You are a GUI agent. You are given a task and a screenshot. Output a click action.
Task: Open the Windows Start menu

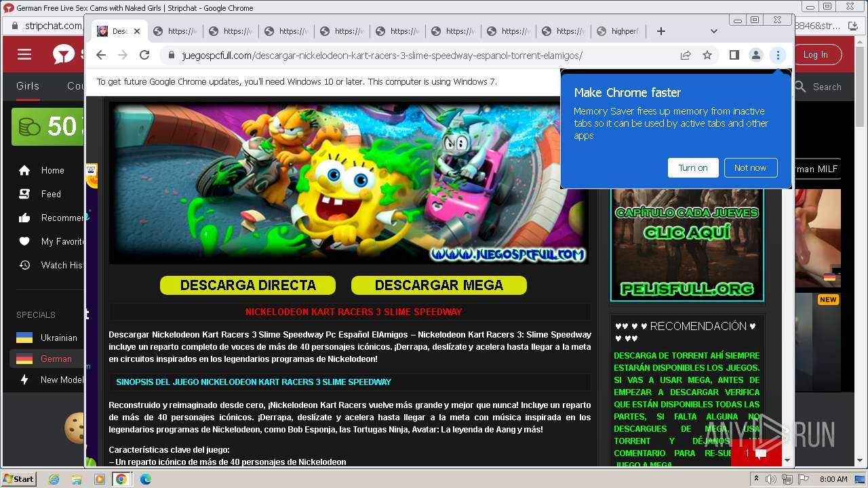[x=19, y=479]
